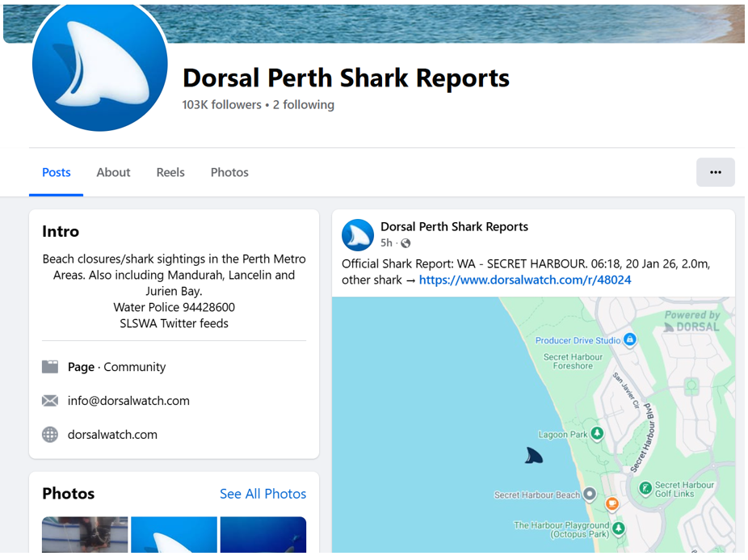Open the dorsalwatch.com website link in Intro
The height and width of the screenshot is (560, 748).
click(x=112, y=435)
